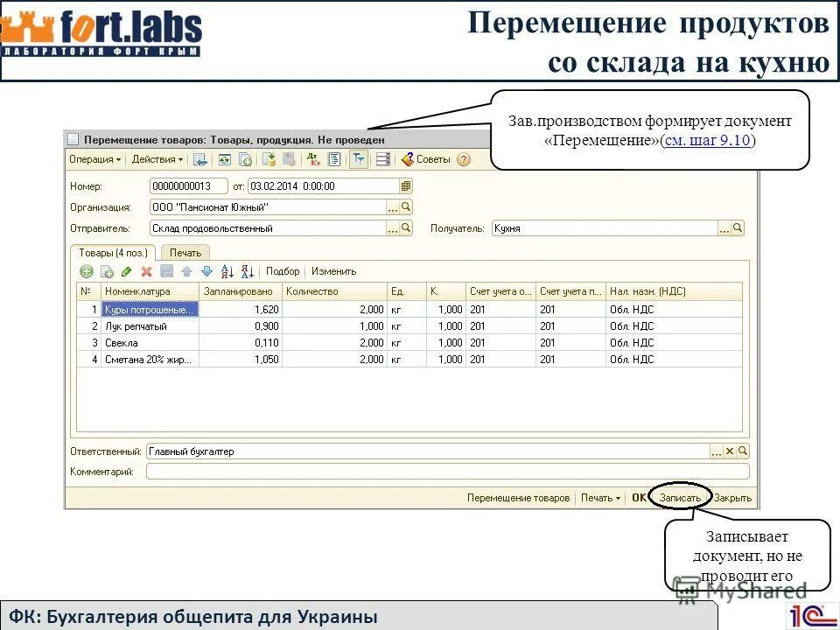Image resolution: width=840 pixels, height=630 pixels.
Task: Click the Счет учета о... column header
Action: pyautogui.click(x=500, y=291)
